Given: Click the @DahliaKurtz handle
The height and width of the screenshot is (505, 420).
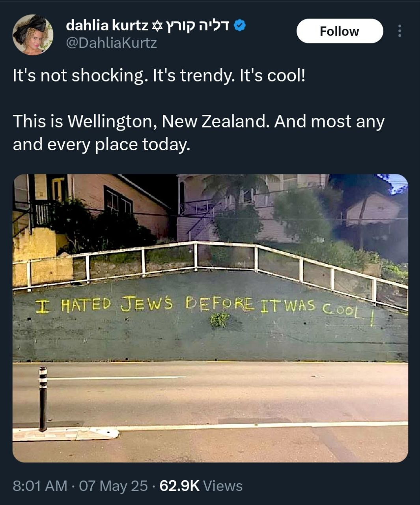Looking at the screenshot, I should [111, 43].
